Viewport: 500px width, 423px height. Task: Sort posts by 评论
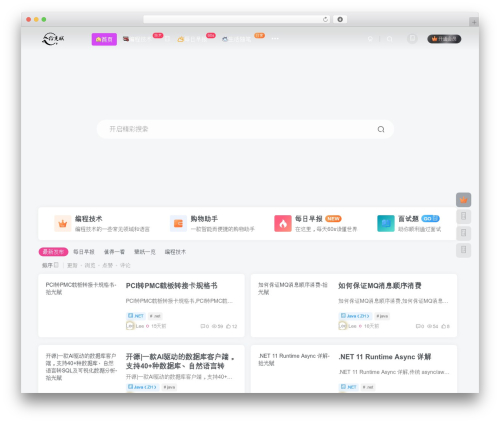pos(125,265)
